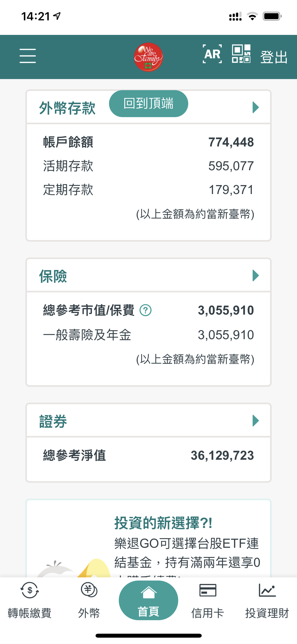Open the hamburger menu

pyautogui.click(x=28, y=56)
